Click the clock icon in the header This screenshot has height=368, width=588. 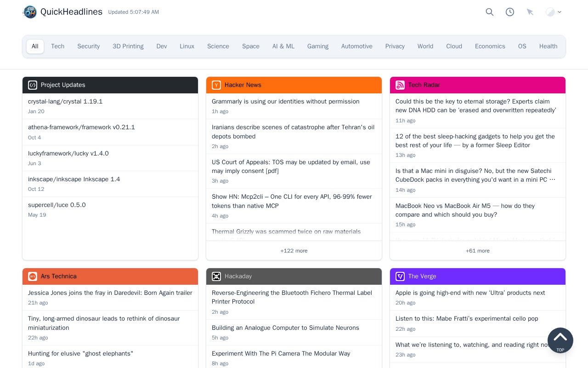(510, 12)
